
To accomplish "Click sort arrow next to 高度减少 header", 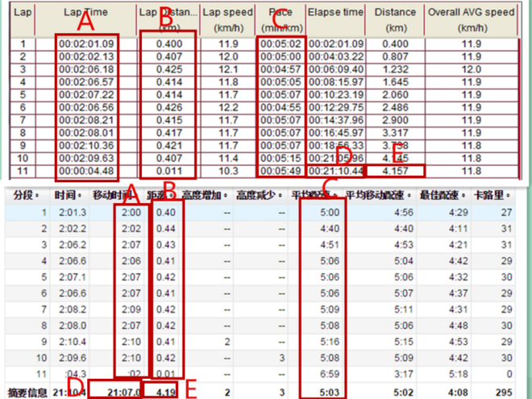I will pos(279,196).
